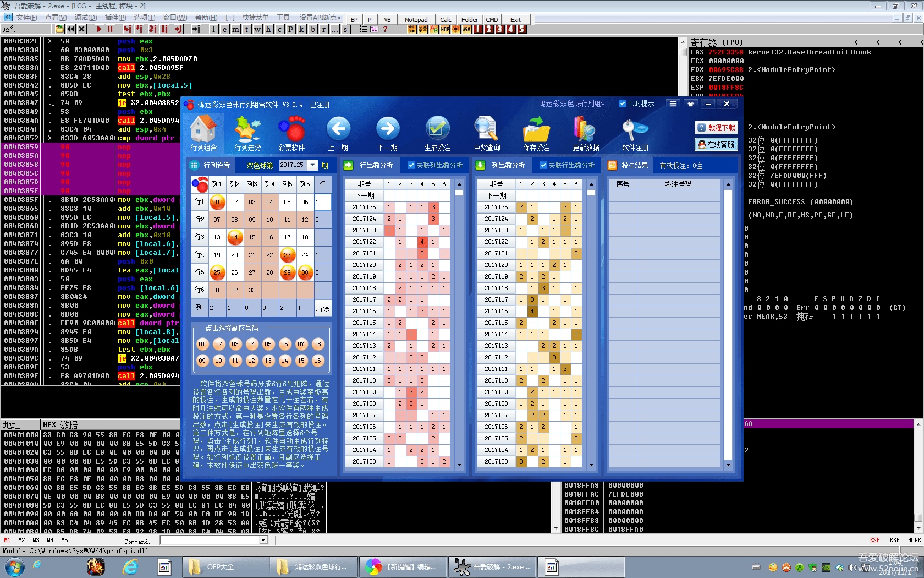The image size is (924, 578).
Task: Open the 彩票软件 icon
Action: point(291,132)
